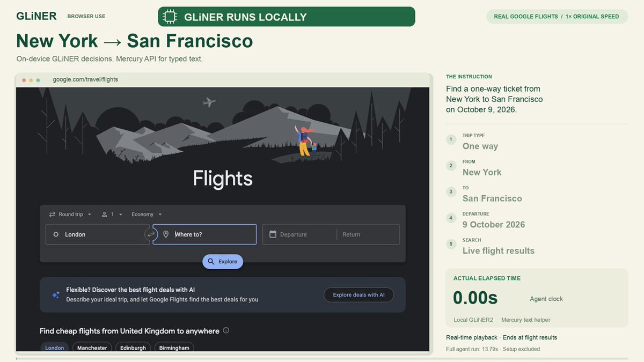This screenshot has width=644, height=362.
Task: Click the 'San Francisco' TO value
Action: pyautogui.click(x=492, y=198)
